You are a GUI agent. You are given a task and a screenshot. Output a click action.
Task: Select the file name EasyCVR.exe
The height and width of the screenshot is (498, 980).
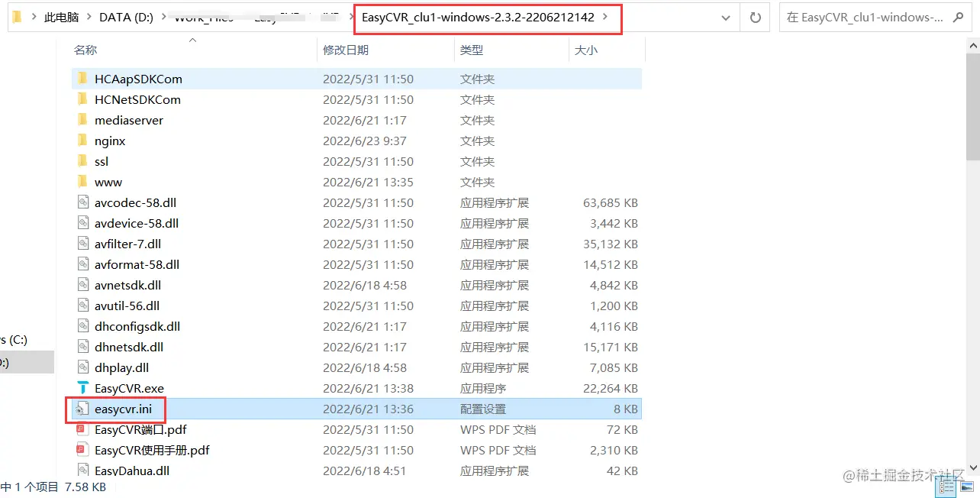click(129, 388)
